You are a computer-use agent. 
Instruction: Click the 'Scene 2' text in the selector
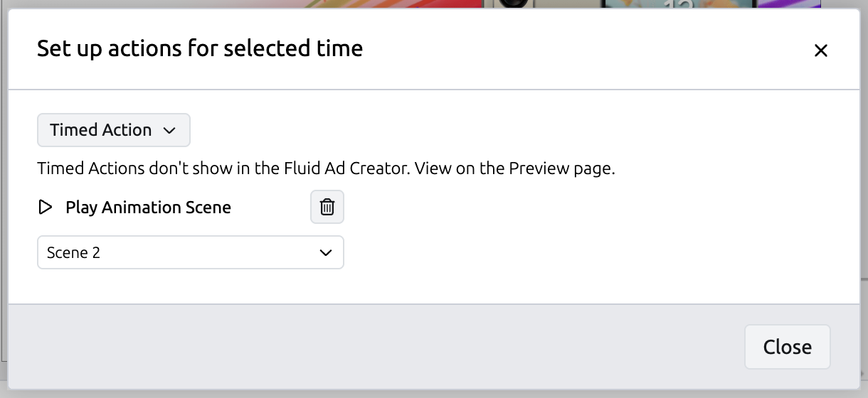73,252
